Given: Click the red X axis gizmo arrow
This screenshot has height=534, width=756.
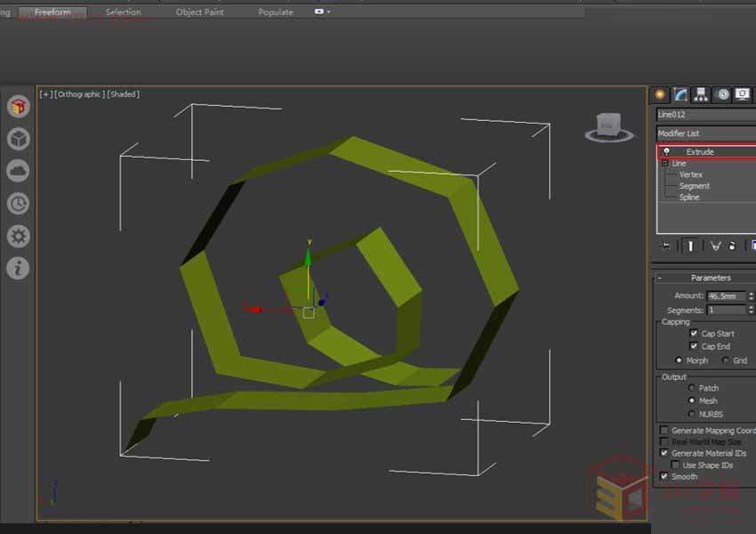Looking at the screenshot, I should (253, 309).
